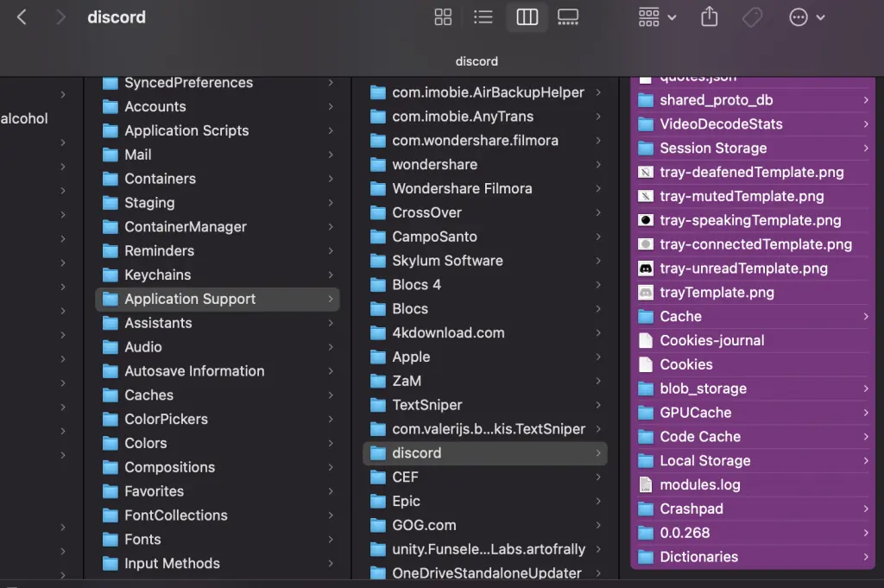Navigate back using the back arrow
884x588 pixels.
point(21,16)
